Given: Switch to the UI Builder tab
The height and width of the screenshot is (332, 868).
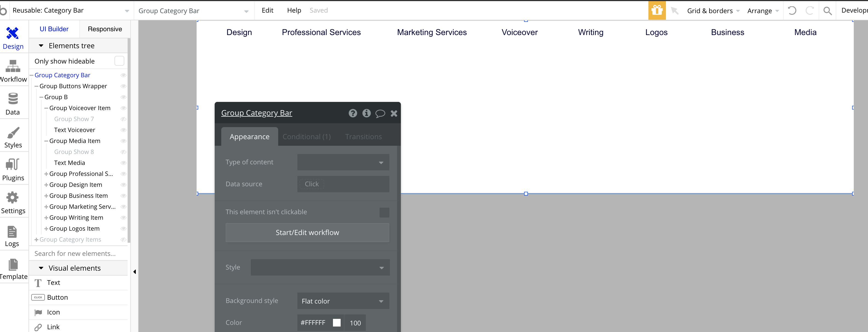Looking at the screenshot, I should (x=54, y=29).
